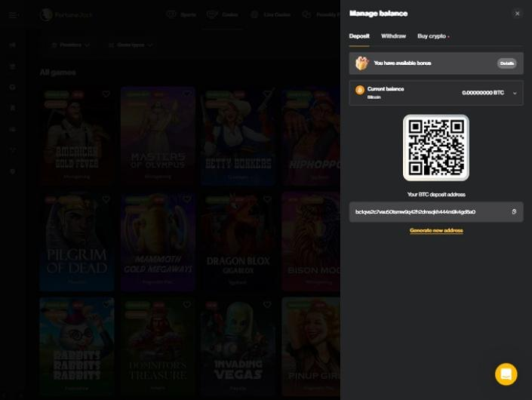Image resolution: width=532 pixels, height=400 pixels.
Task: Switch to the Deposit tab
Action: click(359, 36)
